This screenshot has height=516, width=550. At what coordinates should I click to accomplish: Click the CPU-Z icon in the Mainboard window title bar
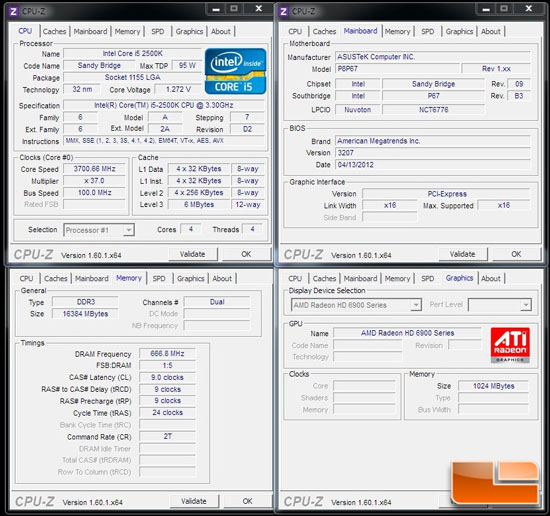click(283, 11)
